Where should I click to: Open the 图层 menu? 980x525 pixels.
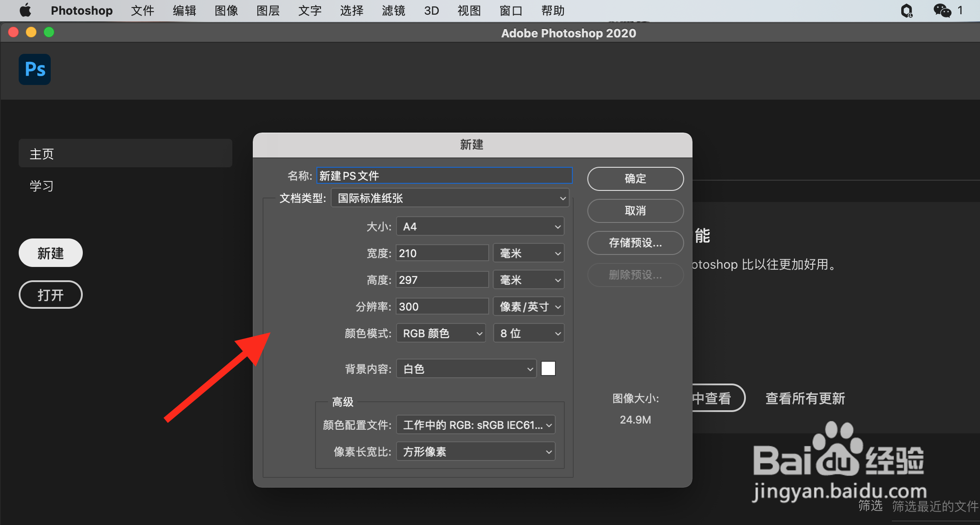click(267, 10)
